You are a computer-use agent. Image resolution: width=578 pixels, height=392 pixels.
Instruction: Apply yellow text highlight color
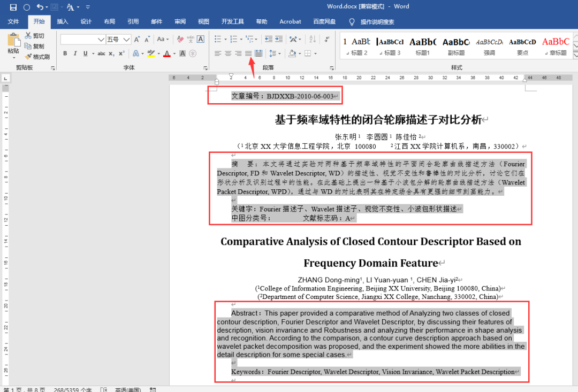click(x=151, y=53)
